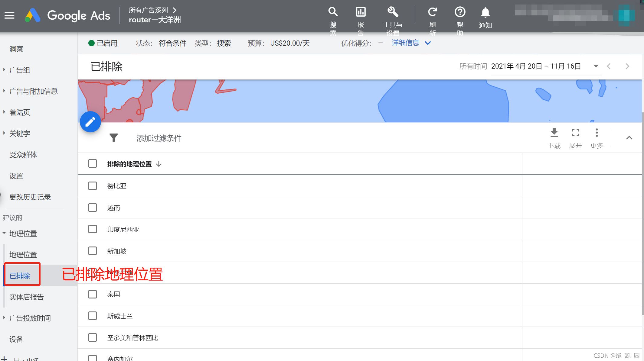Screen dimensions: 644x361
Task: Expand the 关键字 sidebar section
Action: [19, 134]
